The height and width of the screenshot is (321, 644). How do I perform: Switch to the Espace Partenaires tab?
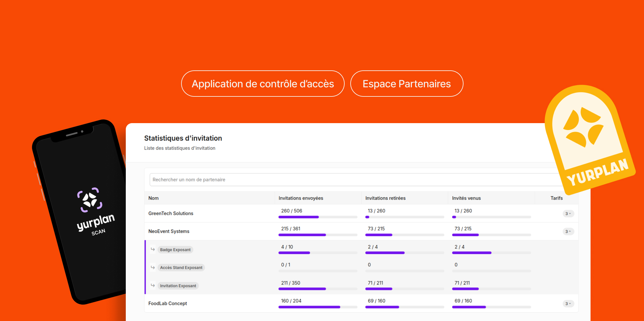click(407, 84)
